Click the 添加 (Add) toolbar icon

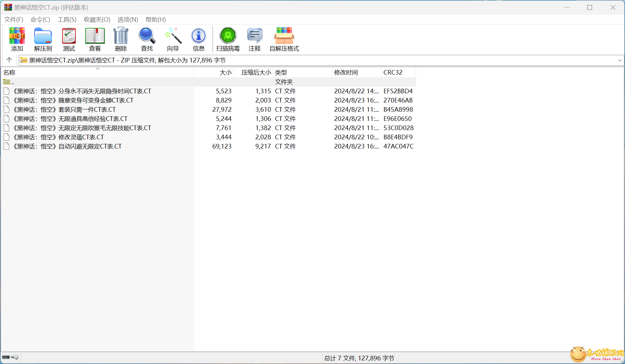click(17, 36)
